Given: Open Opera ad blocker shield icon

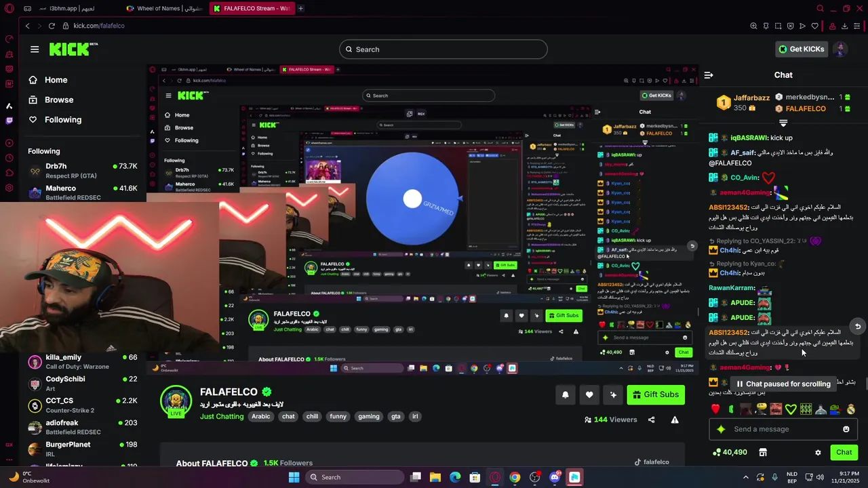Looking at the screenshot, I should click(790, 26).
